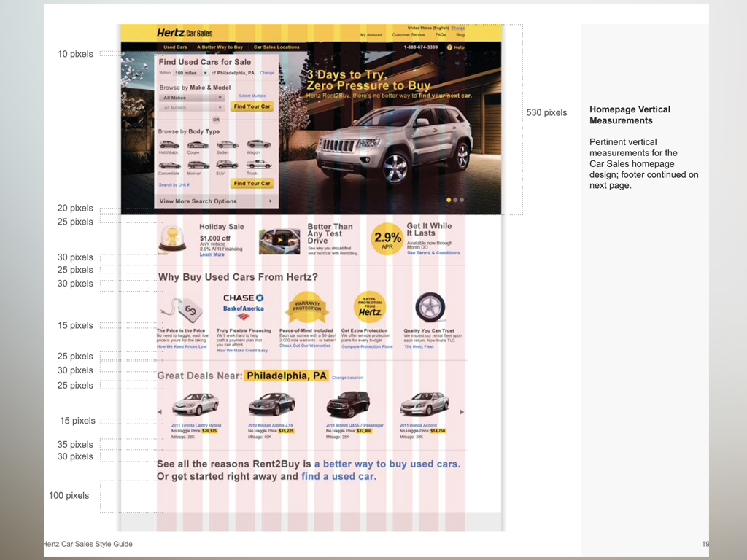Open the Used Cars nav tab

coord(175,47)
